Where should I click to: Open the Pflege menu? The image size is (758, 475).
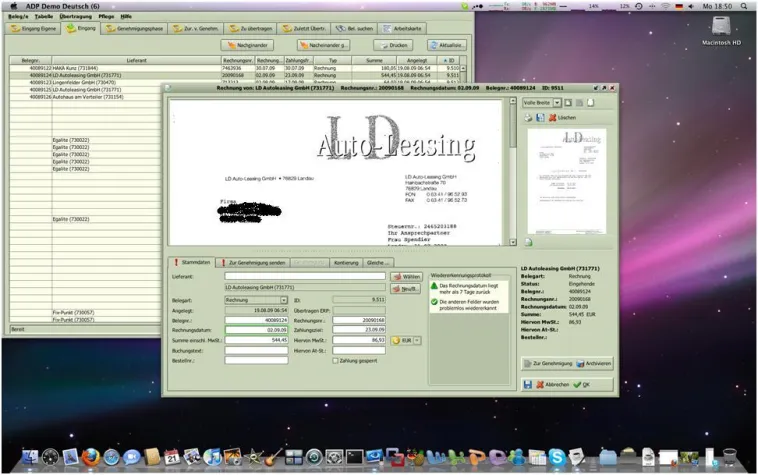coord(106,16)
